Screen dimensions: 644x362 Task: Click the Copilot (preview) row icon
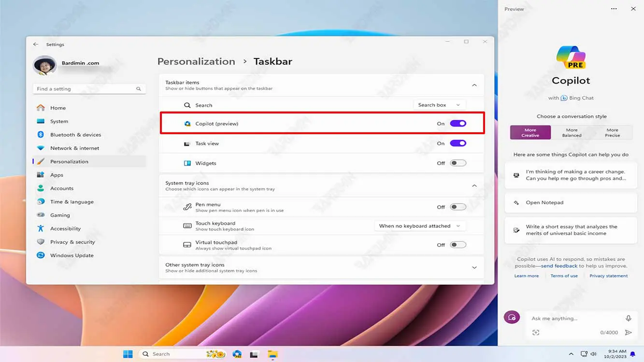click(x=187, y=124)
